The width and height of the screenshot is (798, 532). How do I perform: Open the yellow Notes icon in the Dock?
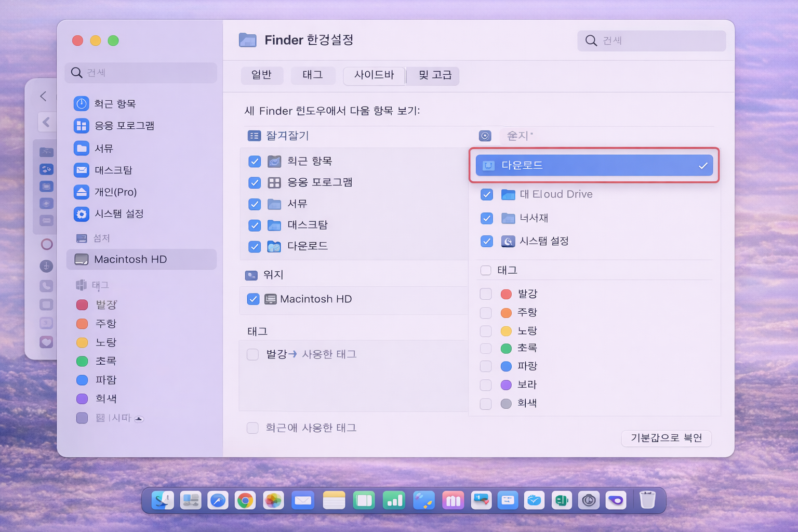[x=334, y=500]
